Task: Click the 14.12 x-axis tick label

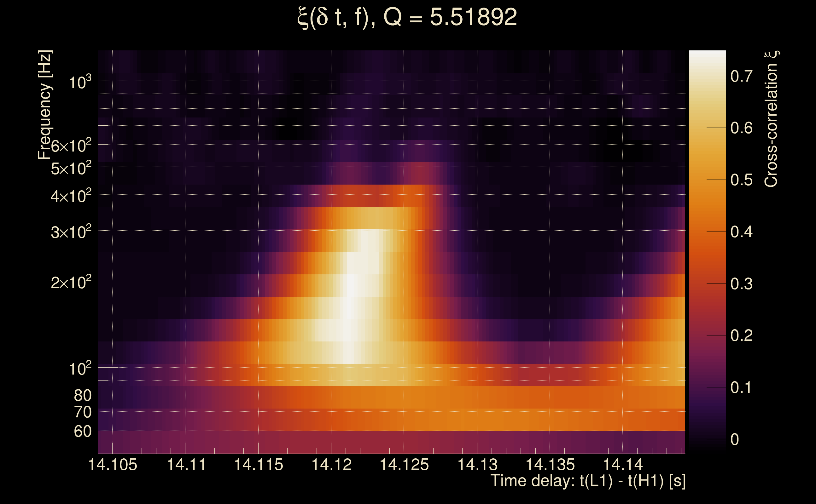Action: click(x=331, y=465)
